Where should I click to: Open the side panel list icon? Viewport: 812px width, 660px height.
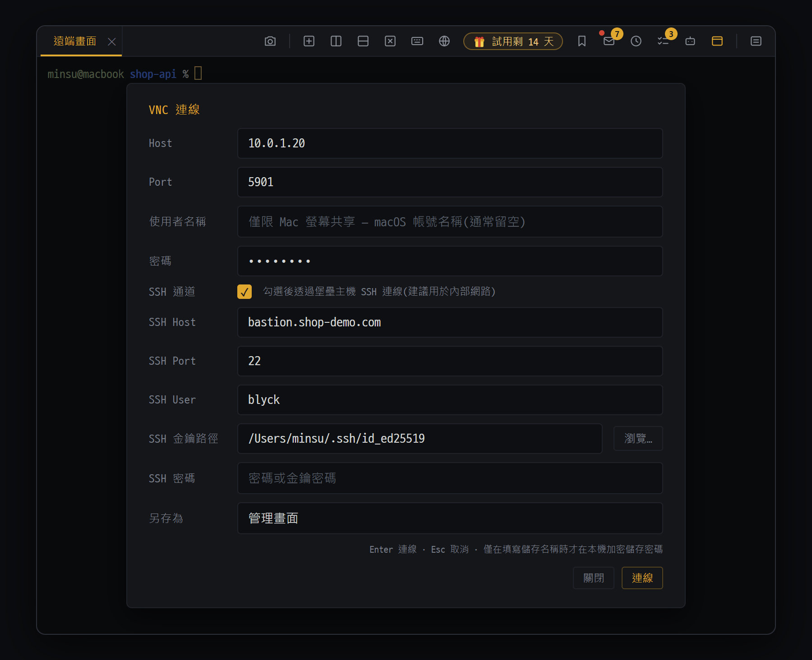pyautogui.click(x=756, y=41)
